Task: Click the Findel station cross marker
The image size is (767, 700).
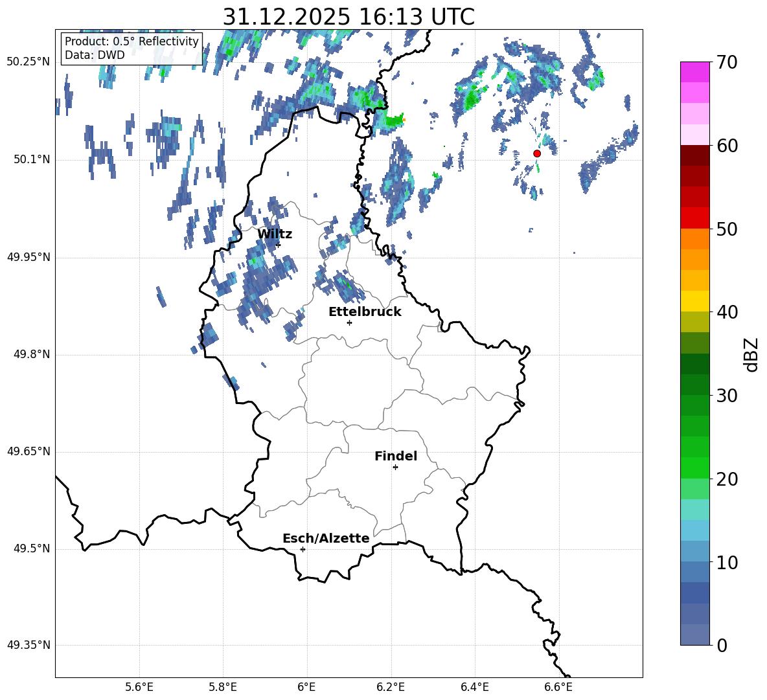Action: (395, 467)
